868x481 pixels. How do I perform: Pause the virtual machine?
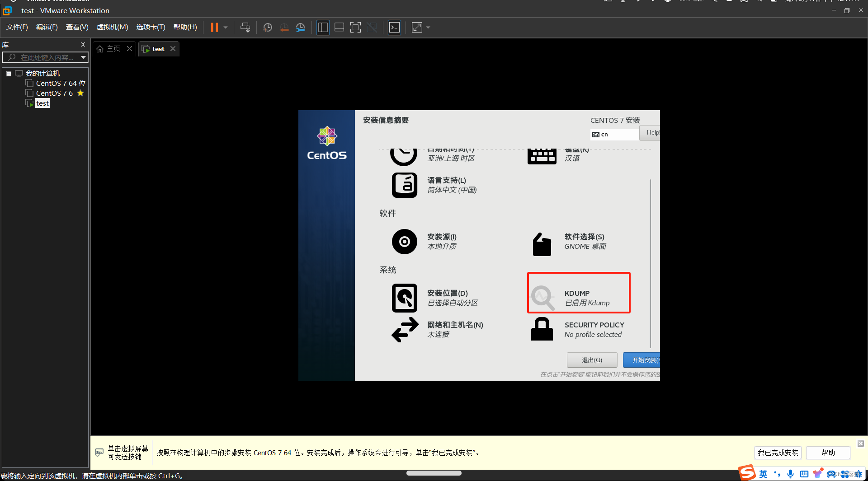click(214, 28)
